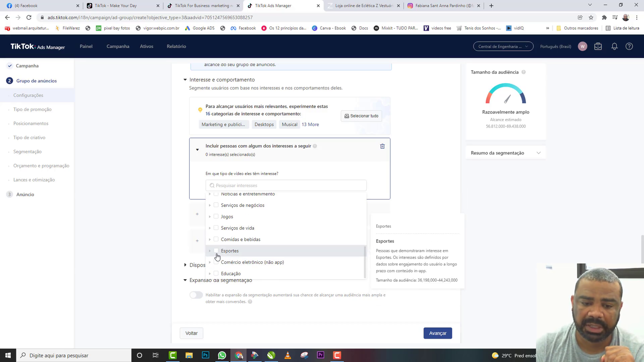
Task: Change language Português (Brasil)
Action: pos(555,46)
